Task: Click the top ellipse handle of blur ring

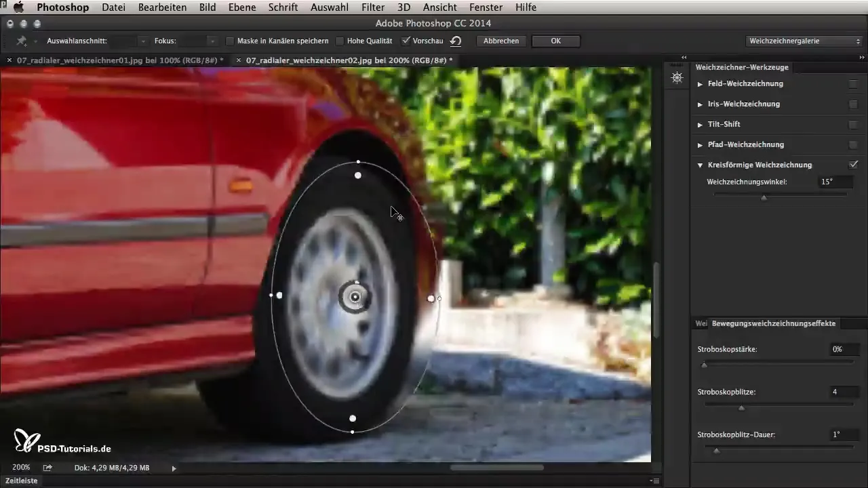Action: (x=358, y=162)
